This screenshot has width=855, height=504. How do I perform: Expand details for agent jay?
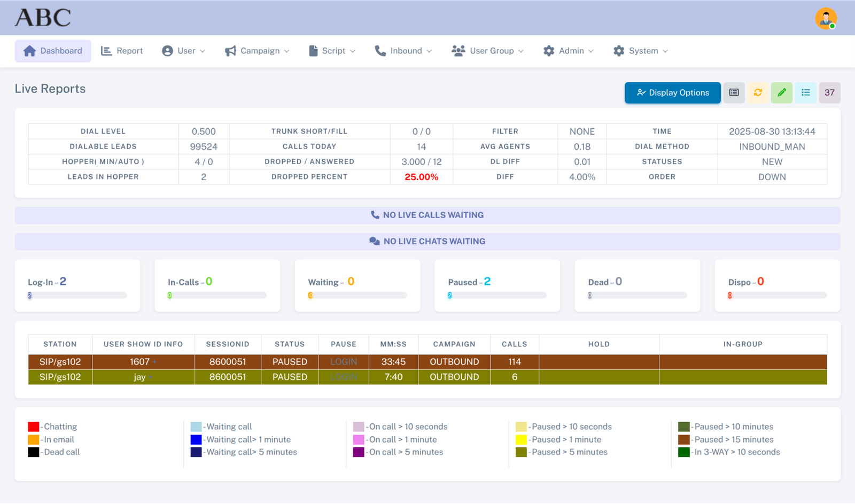pyautogui.click(x=150, y=377)
